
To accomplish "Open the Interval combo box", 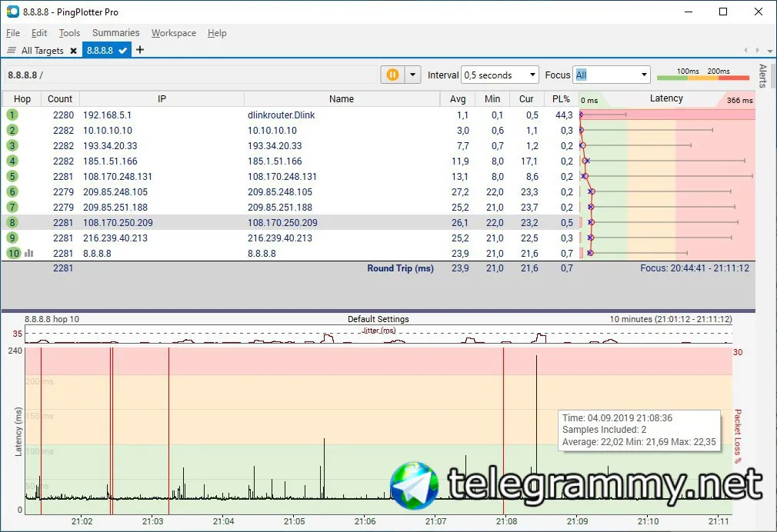I will pos(499,75).
